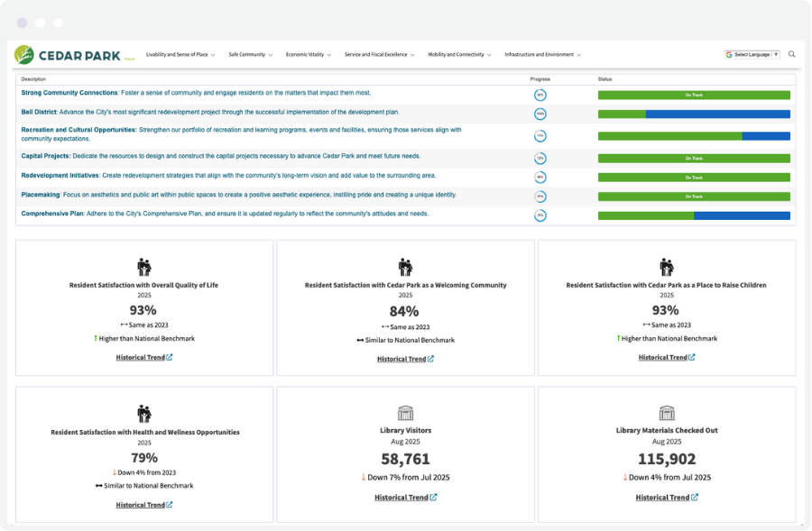Click the Bell District progress bar
Viewport: 812px width, 531px height.
pos(695,114)
